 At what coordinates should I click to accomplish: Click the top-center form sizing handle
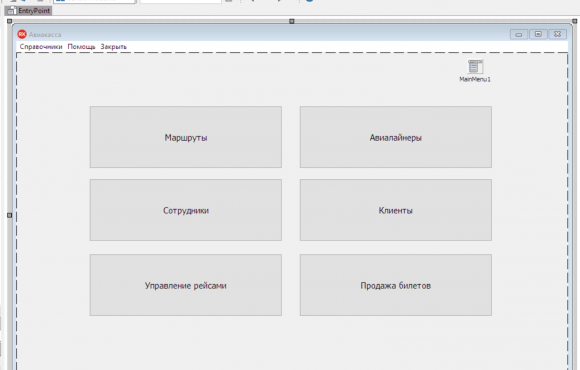pyautogui.click(x=291, y=21)
